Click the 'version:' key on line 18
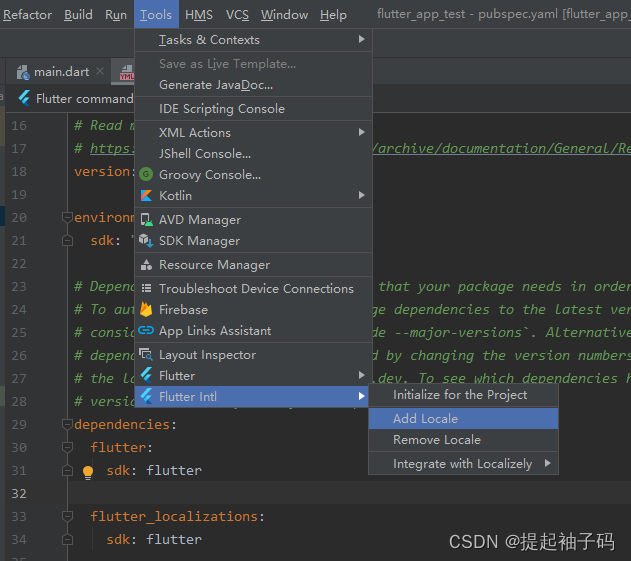The width and height of the screenshot is (631, 561). [104, 171]
